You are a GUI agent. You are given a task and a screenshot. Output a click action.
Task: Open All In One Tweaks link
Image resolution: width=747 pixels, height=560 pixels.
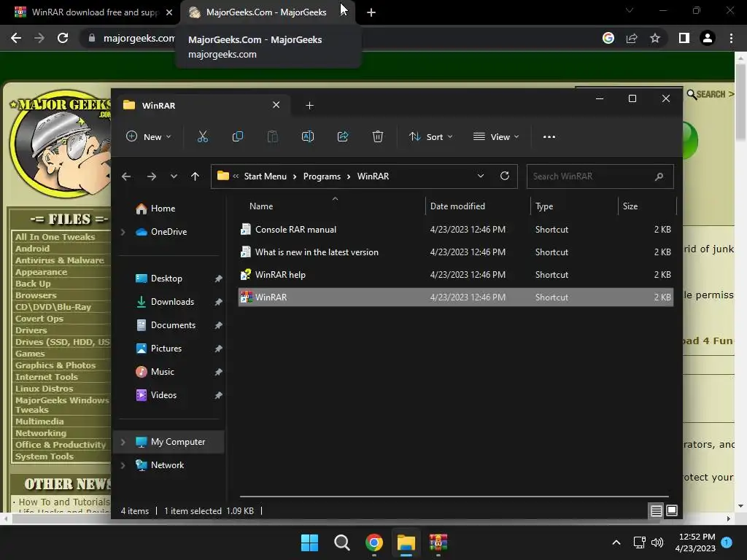[55, 237]
